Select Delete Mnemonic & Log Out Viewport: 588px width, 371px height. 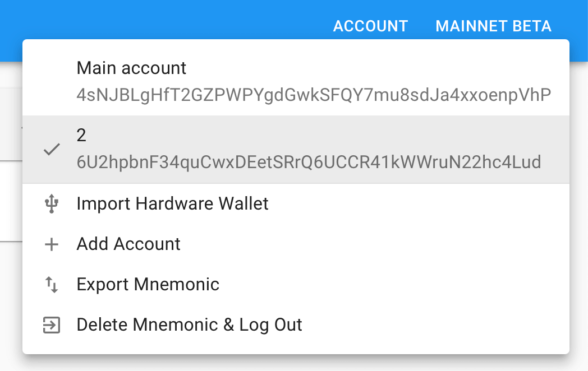click(296, 325)
